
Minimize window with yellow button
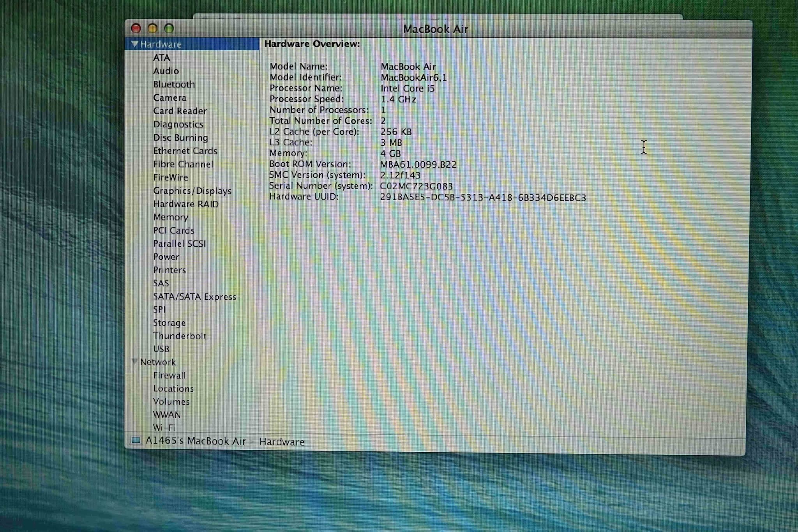(152, 28)
